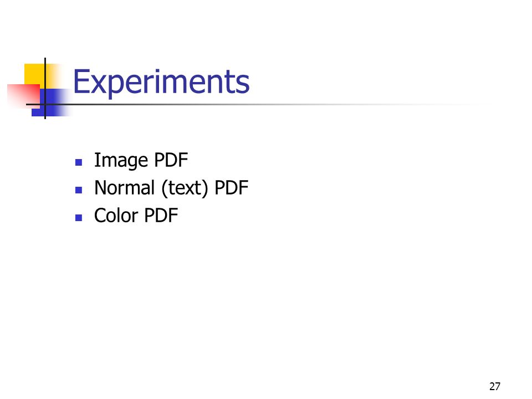
Task: Click the word Image in the first bullet
Action: pyautogui.click(x=121, y=161)
